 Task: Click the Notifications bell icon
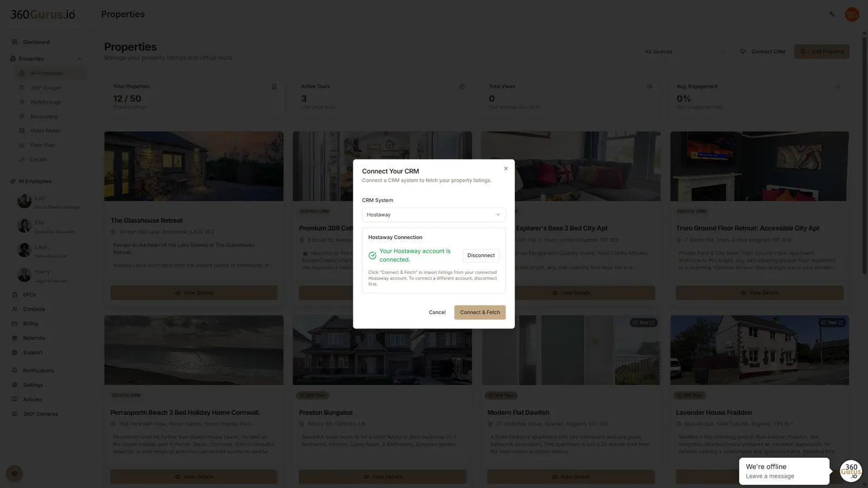[15, 370]
